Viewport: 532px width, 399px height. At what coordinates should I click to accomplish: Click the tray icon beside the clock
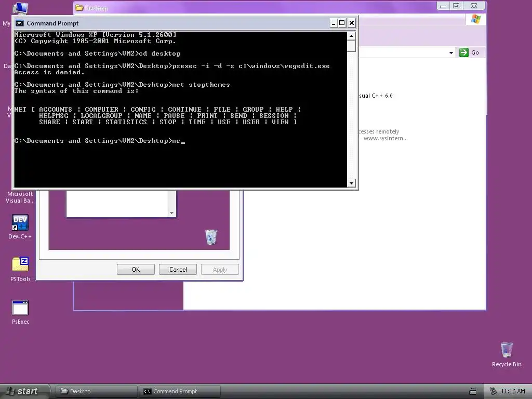[494, 391]
